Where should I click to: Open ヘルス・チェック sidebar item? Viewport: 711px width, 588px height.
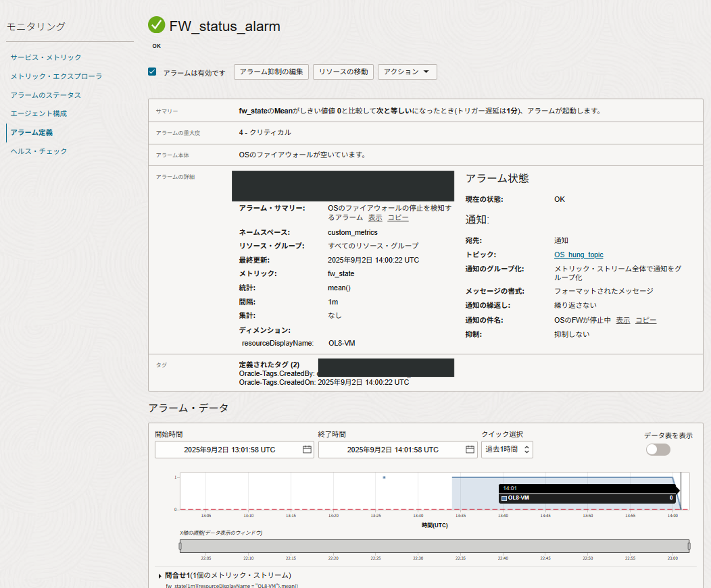pos(39,151)
